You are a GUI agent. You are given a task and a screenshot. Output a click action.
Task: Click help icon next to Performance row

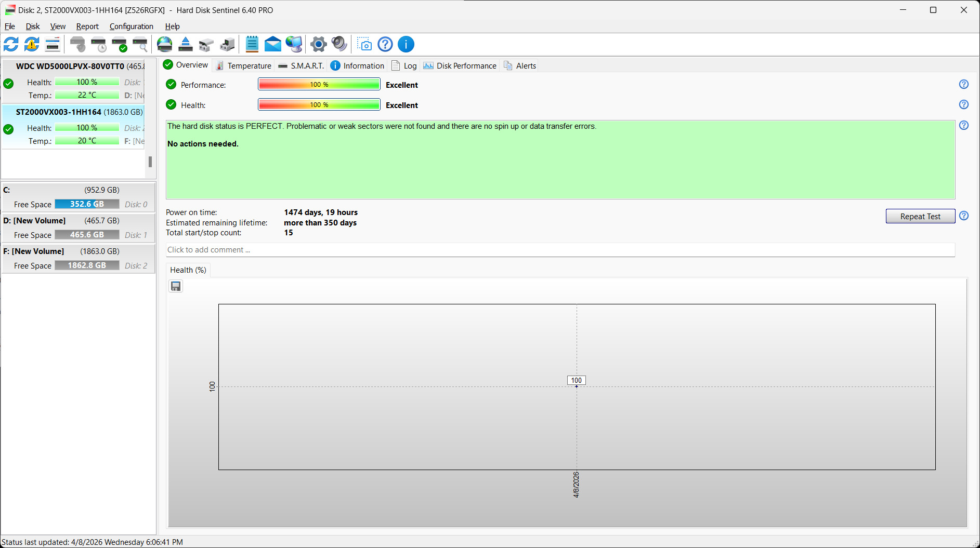pos(963,84)
